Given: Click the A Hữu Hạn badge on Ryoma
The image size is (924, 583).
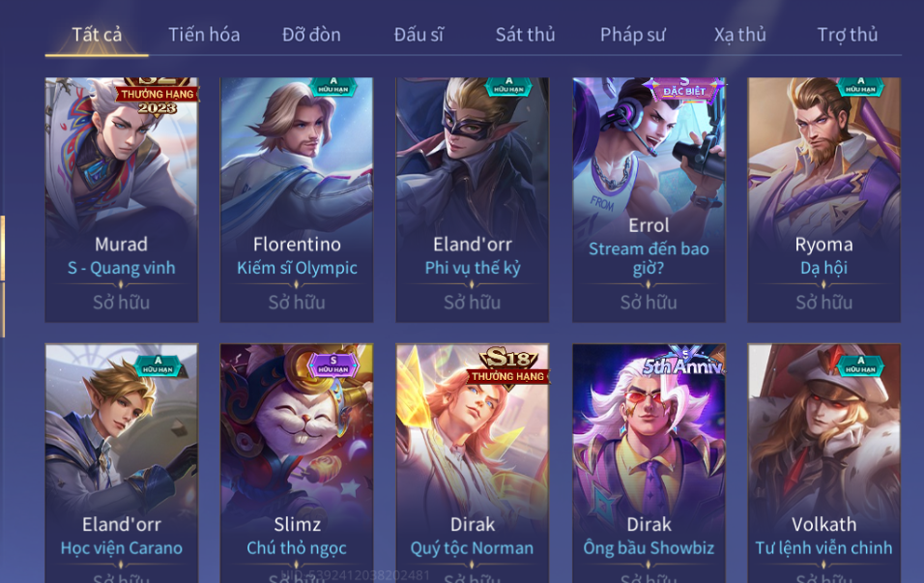Looking at the screenshot, I should point(860,86).
